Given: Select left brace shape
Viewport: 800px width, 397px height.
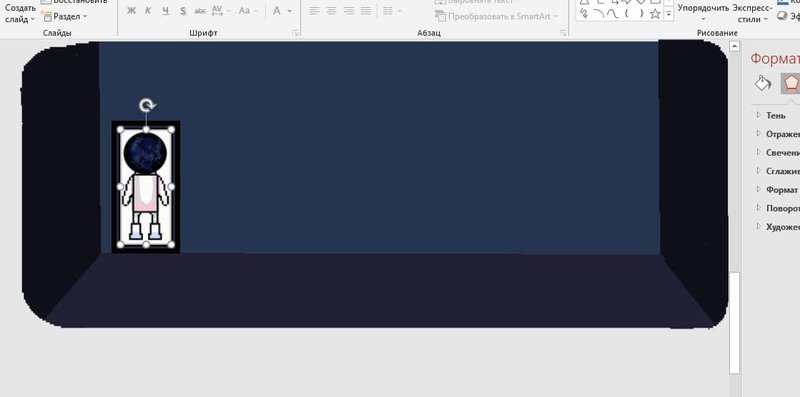Looking at the screenshot, I should pyautogui.click(x=627, y=14).
